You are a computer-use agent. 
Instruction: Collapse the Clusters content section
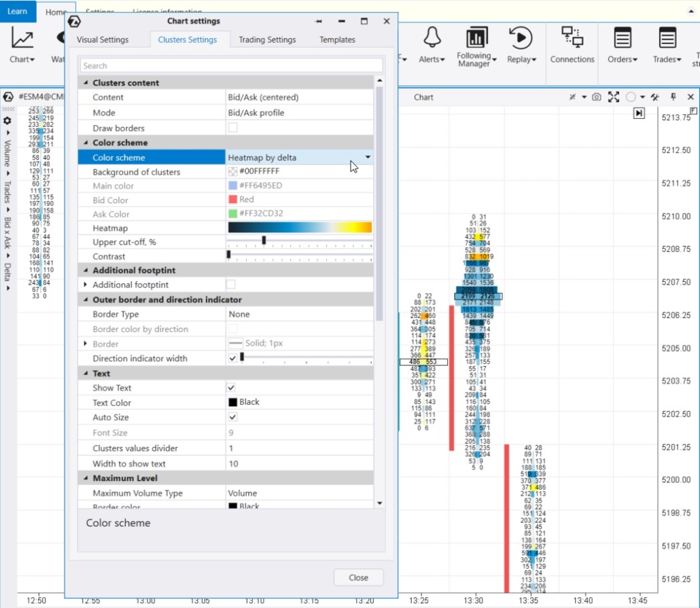[x=86, y=82]
